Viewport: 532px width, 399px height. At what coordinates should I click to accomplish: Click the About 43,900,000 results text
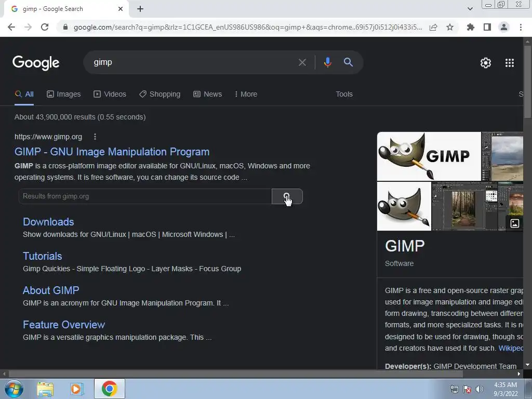coord(80,117)
